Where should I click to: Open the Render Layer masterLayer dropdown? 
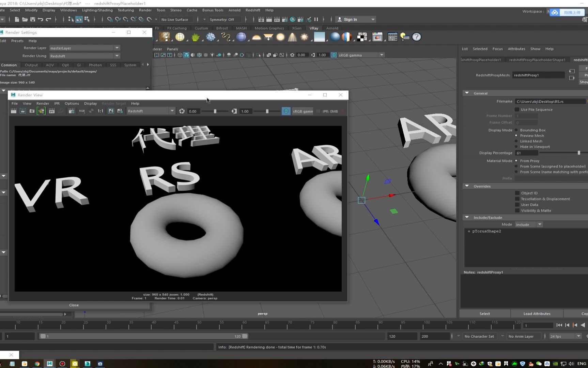84,48
